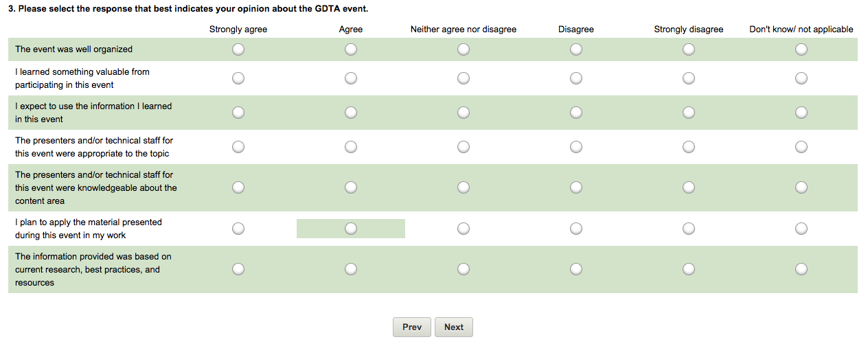This screenshot has width=868, height=357.
Task: Click the Prev button
Action: pos(412,327)
